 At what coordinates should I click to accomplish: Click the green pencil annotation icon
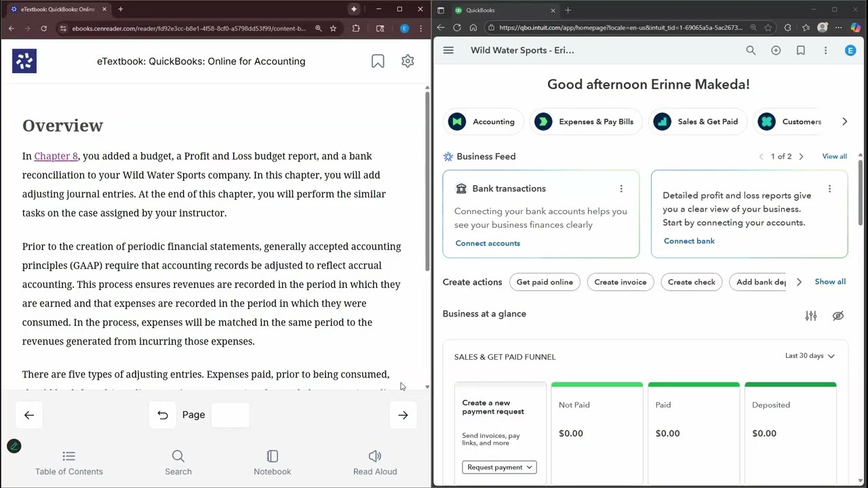click(14, 446)
